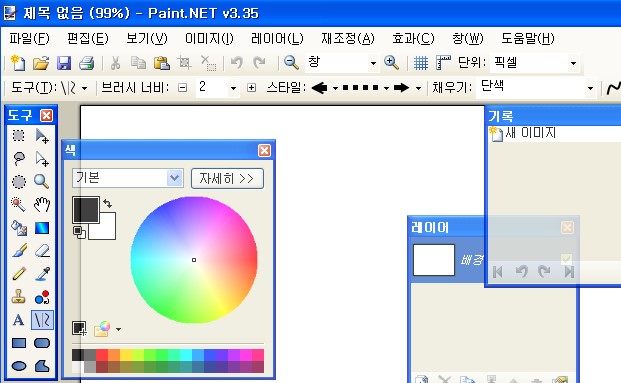Select the Rectangle shape tool
The image size is (621, 383).
tap(19, 343)
